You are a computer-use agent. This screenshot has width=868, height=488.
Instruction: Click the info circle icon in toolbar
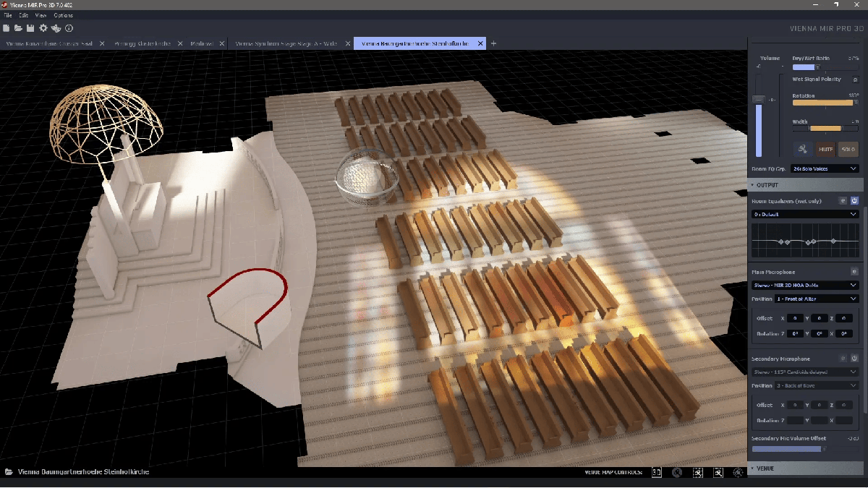[69, 28]
